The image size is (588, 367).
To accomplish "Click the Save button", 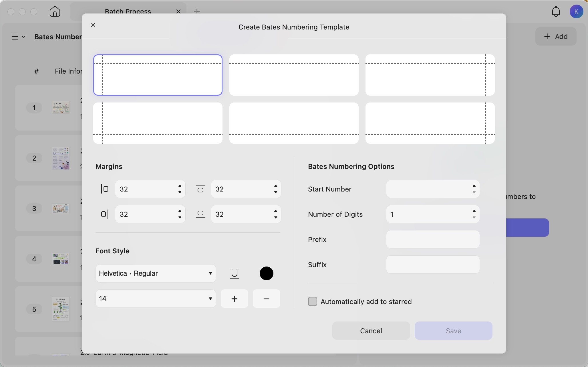I will pyautogui.click(x=453, y=331).
